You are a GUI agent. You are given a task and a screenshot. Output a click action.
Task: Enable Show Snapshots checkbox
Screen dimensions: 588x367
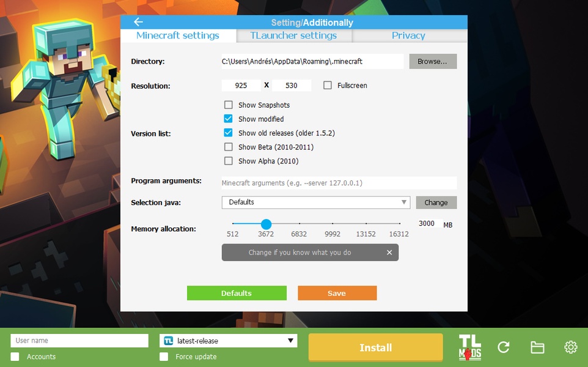[229, 105]
